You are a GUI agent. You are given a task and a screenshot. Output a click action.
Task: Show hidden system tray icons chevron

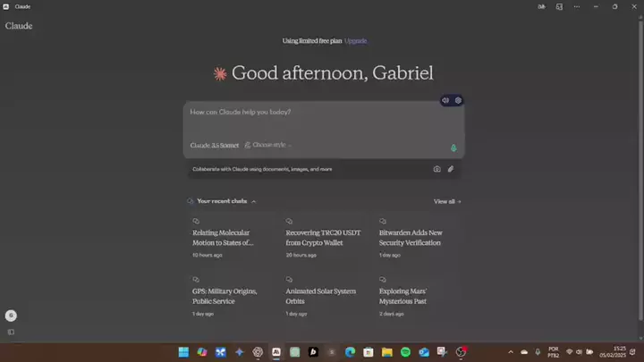coord(512,352)
